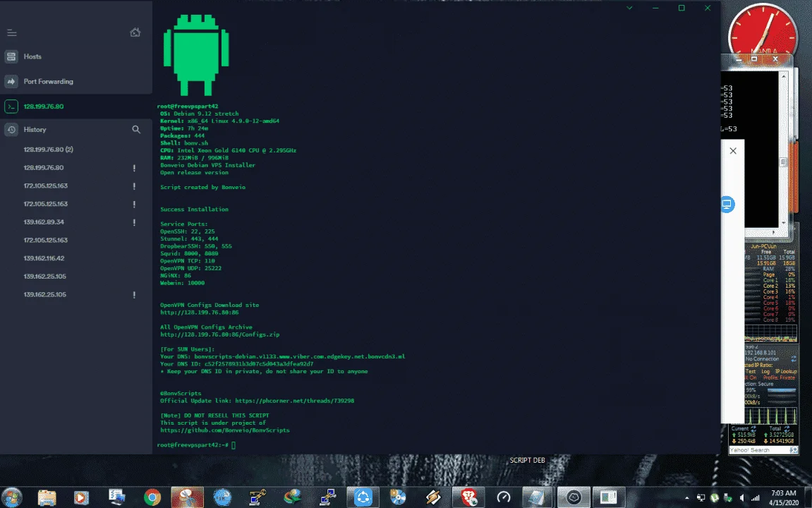The image size is (812, 508).
Task: Open Google Chrome from the taskbar
Action: click(x=152, y=497)
